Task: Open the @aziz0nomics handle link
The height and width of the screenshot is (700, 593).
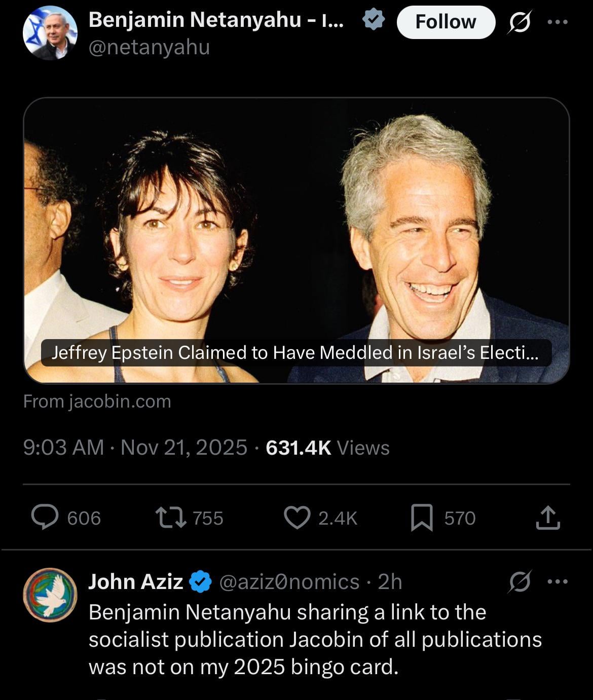Action: pos(289,582)
